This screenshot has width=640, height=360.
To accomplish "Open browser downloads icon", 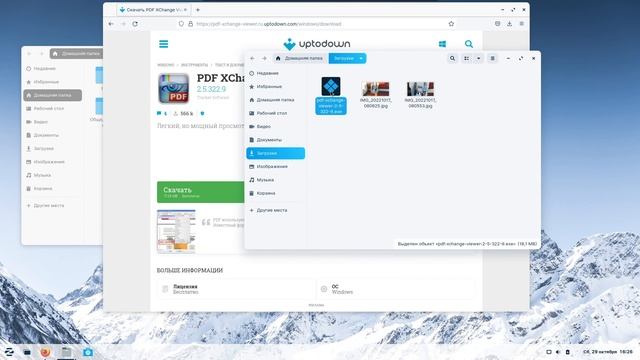I will pyautogui.click(x=509, y=24).
